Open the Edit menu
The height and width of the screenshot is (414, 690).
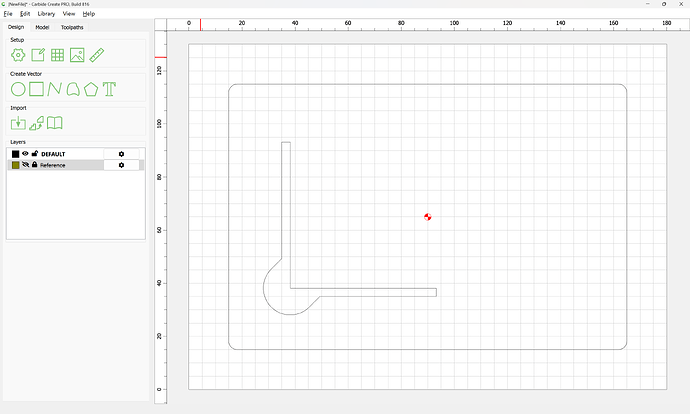pyautogui.click(x=25, y=14)
